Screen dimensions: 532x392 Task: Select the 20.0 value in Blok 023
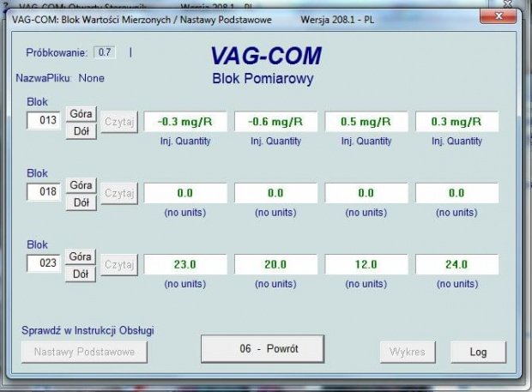point(275,264)
